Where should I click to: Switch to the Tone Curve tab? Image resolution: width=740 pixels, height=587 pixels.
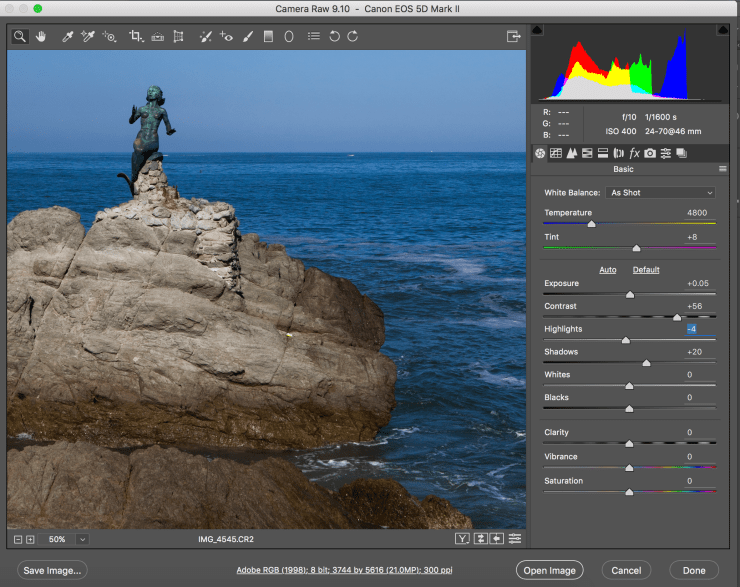tap(556, 153)
